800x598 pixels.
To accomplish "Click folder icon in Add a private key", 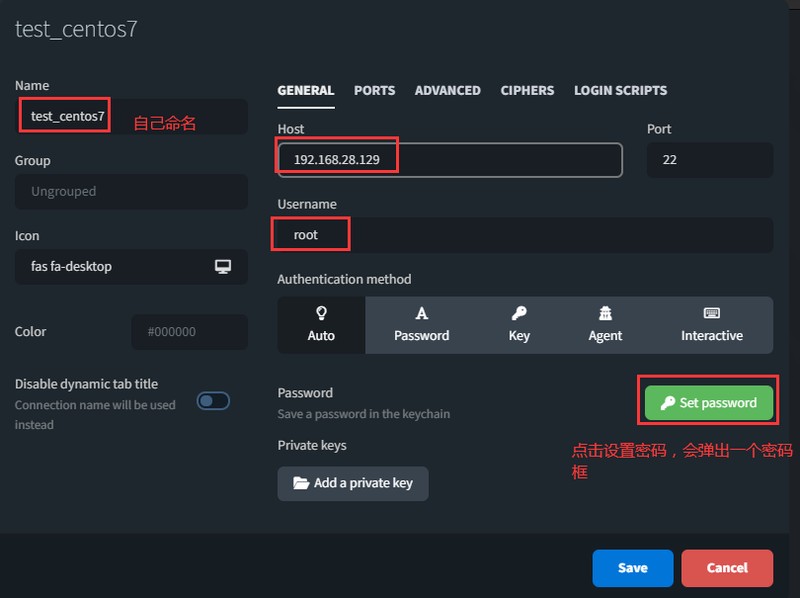I will click(301, 483).
